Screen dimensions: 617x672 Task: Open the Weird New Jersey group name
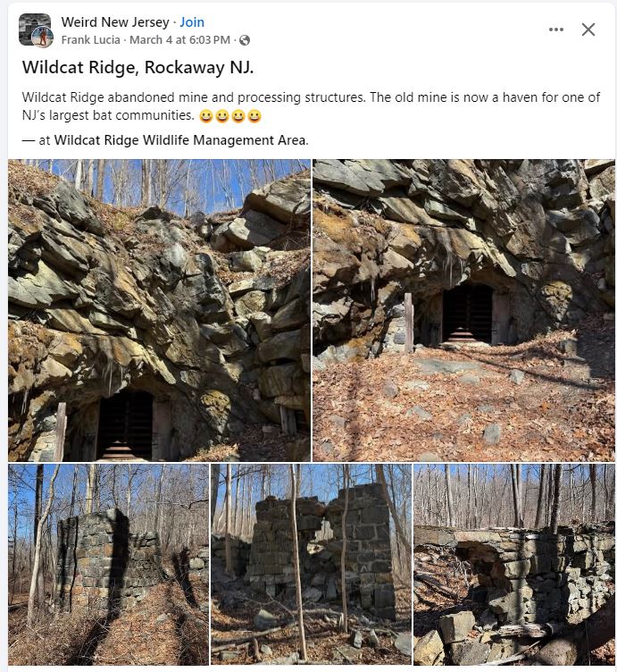(115, 21)
